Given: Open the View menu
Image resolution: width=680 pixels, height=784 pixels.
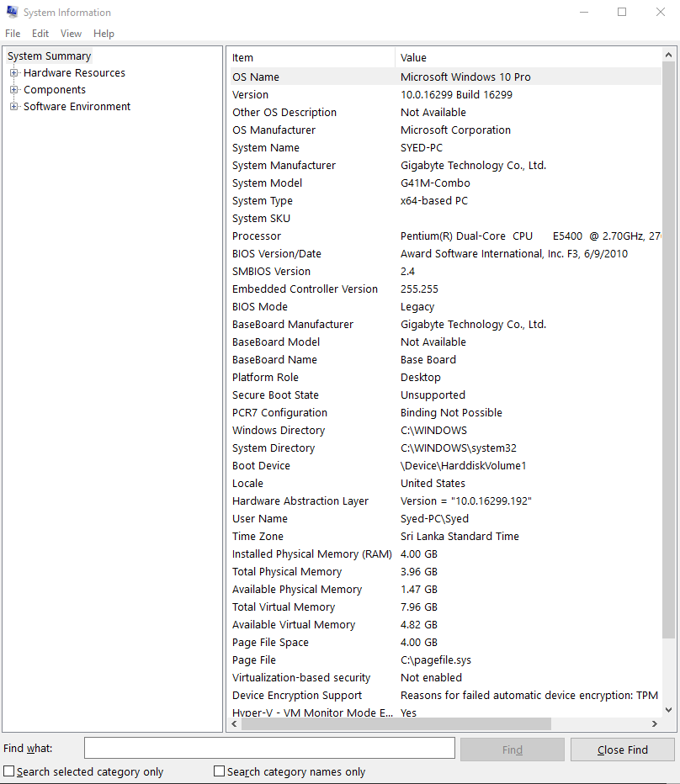Looking at the screenshot, I should pos(71,34).
